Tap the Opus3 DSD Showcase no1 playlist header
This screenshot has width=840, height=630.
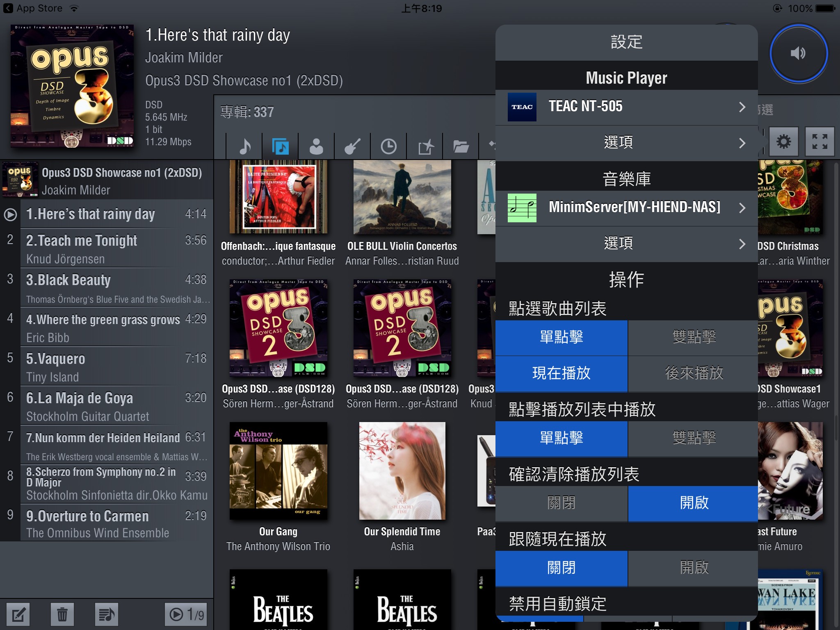pos(107,180)
